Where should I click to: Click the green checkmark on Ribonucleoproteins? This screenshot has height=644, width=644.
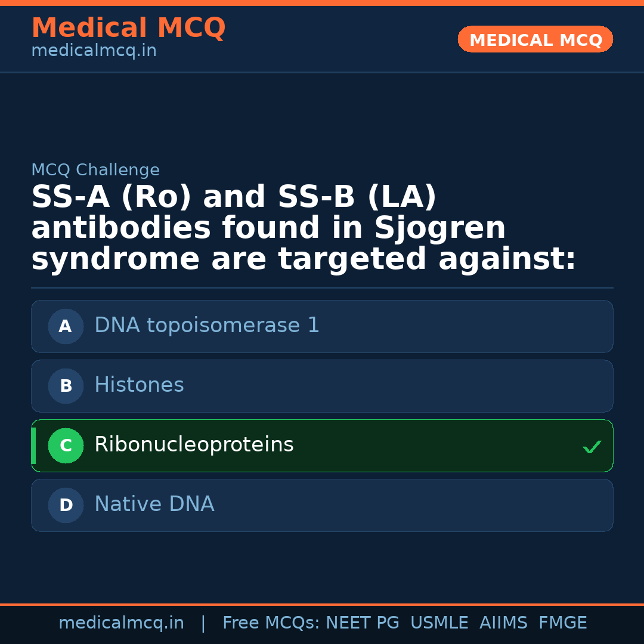coord(592,447)
